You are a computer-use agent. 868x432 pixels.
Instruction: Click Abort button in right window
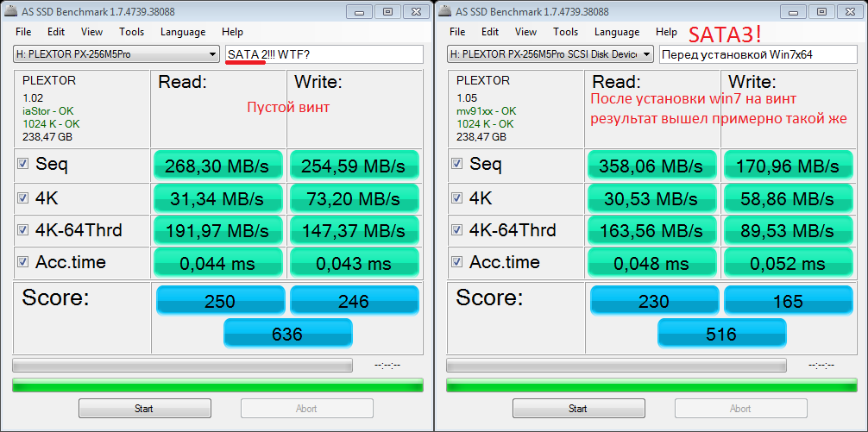tap(740, 408)
